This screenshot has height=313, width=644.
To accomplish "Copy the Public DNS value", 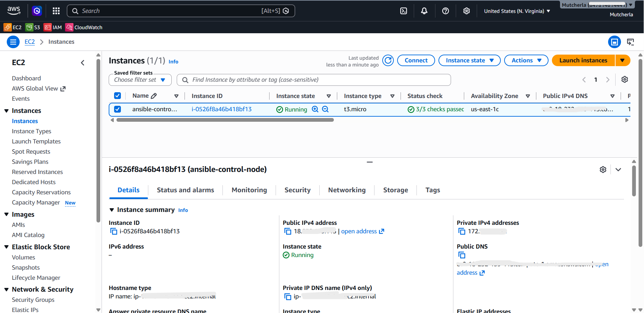I will [x=462, y=255].
